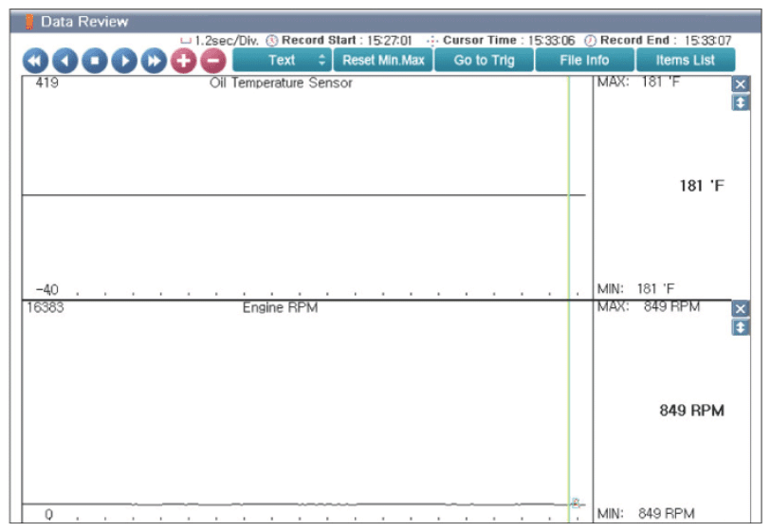
Task: Stop the data playback
Action: tap(95, 61)
